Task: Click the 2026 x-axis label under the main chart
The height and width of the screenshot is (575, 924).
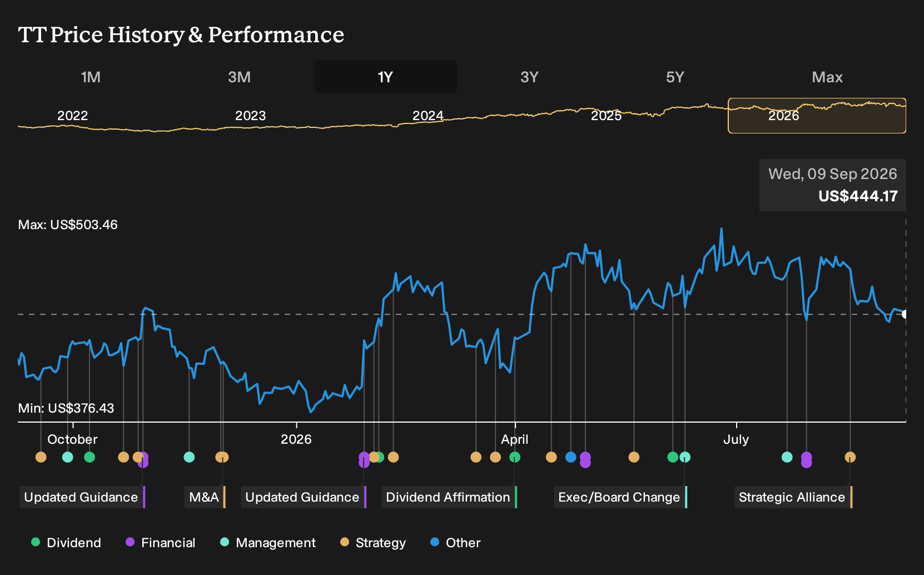Action: click(296, 439)
